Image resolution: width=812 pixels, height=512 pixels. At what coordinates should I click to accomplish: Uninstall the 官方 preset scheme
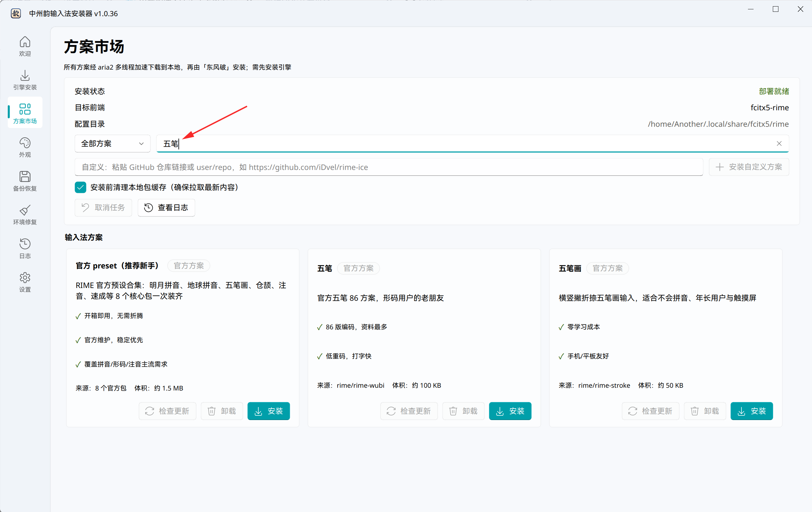pos(222,411)
